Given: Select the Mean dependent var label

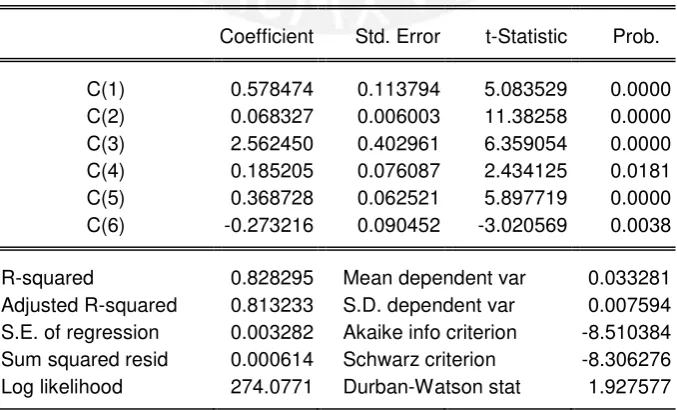Looking at the screenshot, I should (x=434, y=278).
